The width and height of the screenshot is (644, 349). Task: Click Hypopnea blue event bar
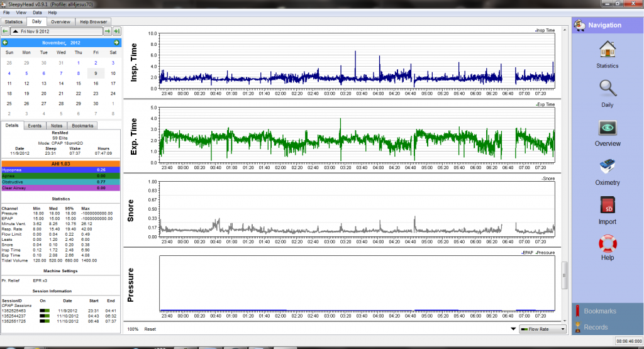pyautogui.click(x=61, y=170)
